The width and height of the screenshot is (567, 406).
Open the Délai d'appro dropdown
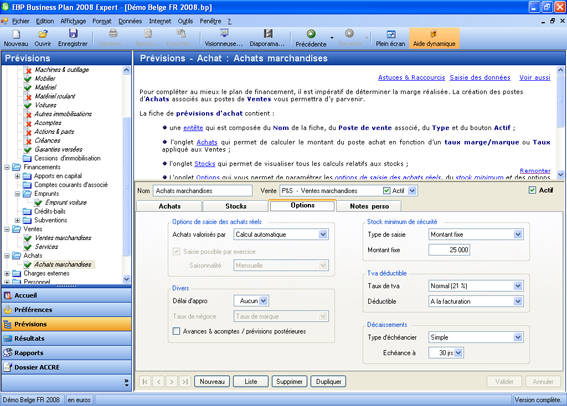point(263,301)
